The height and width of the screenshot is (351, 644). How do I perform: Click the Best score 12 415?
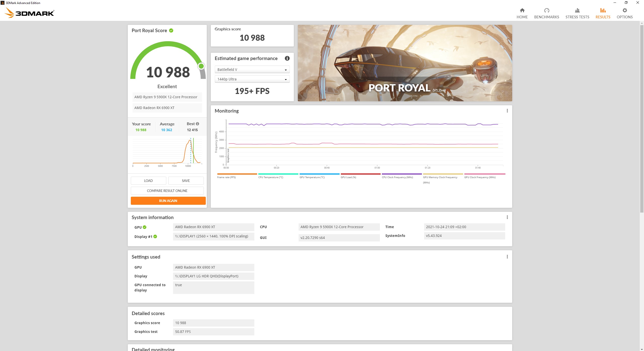tap(192, 130)
